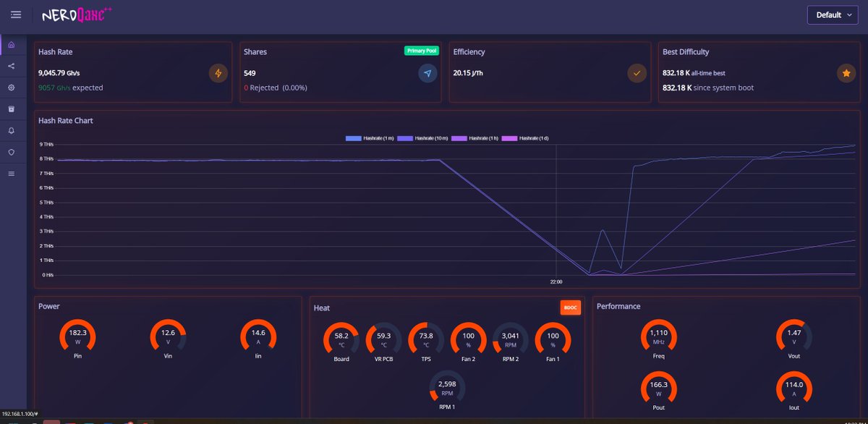Open the archive box sidebar icon
The image size is (868, 424).
pyautogui.click(x=11, y=109)
